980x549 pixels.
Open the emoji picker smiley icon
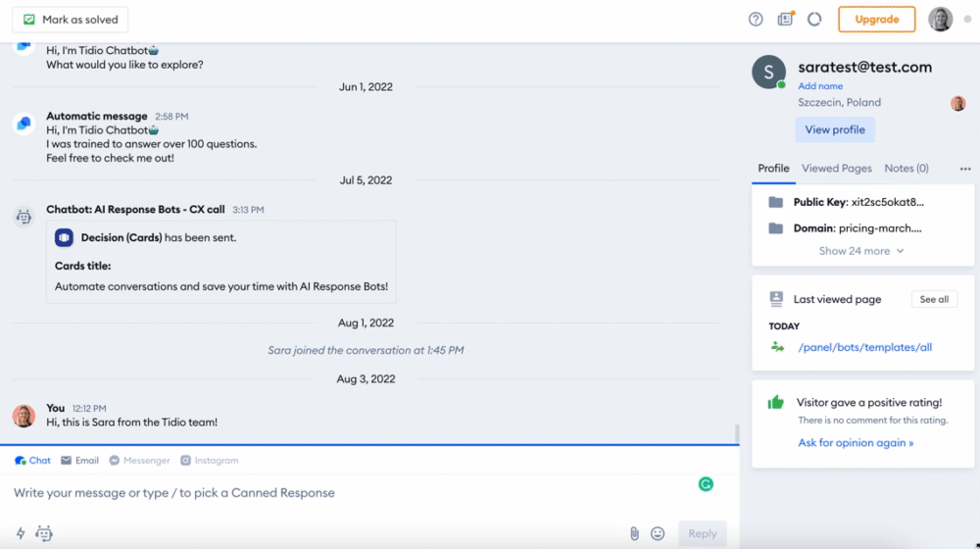coord(658,533)
